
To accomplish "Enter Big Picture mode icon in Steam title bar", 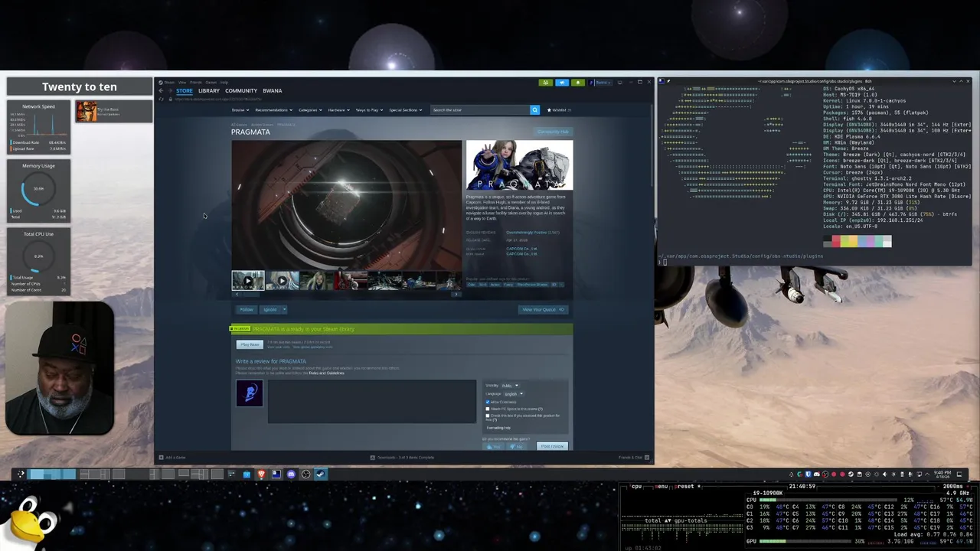I will 619,82.
